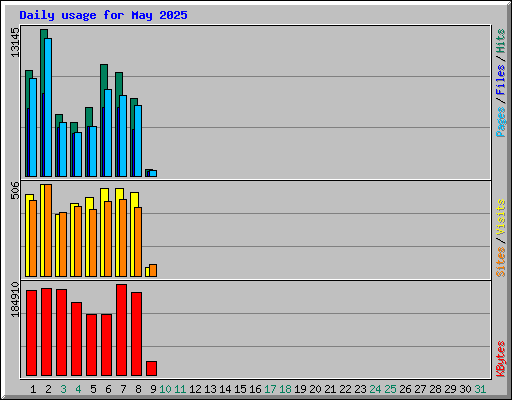Choose the tallest cyan Pages bar, day 2
The image size is (512, 400).
coord(48,107)
